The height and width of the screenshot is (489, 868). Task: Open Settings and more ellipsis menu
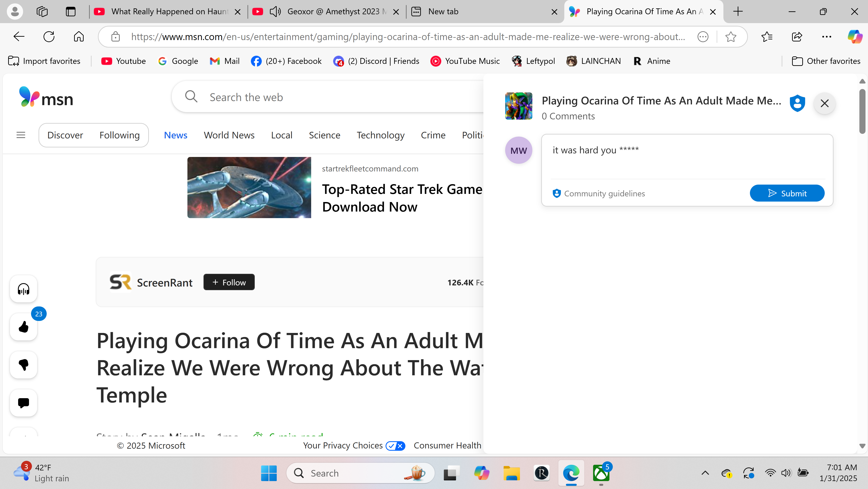[827, 36]
